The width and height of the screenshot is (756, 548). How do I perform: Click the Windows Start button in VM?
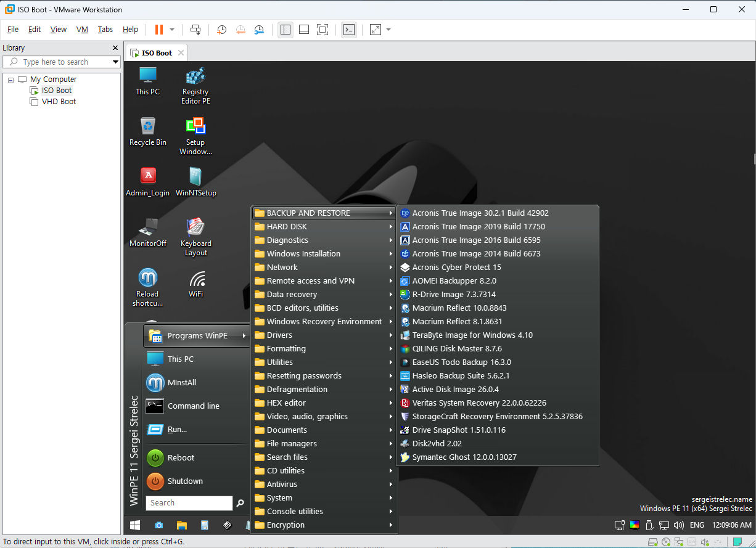(x=135, y=525)
